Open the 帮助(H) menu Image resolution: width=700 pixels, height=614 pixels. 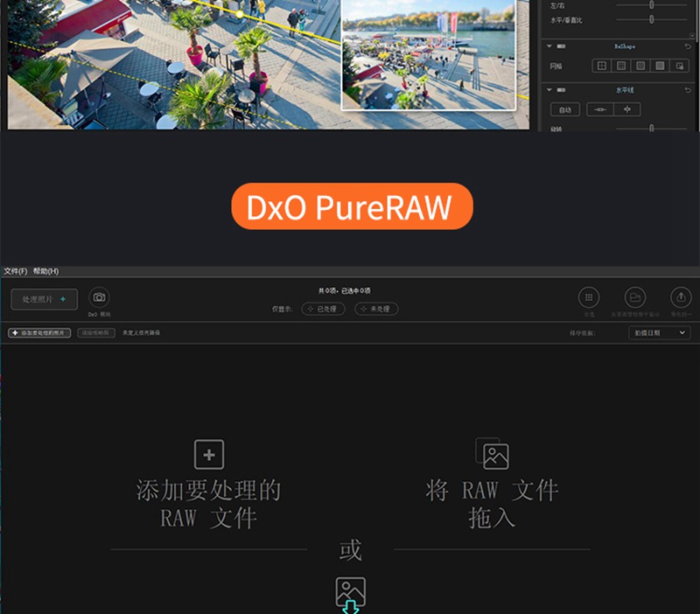(44, 272)
